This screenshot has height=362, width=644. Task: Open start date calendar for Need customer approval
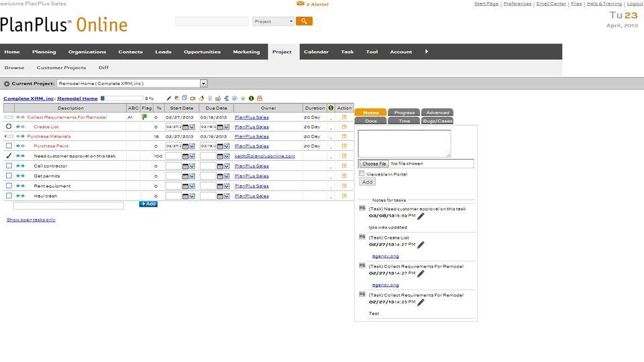[x=185, y=156]
